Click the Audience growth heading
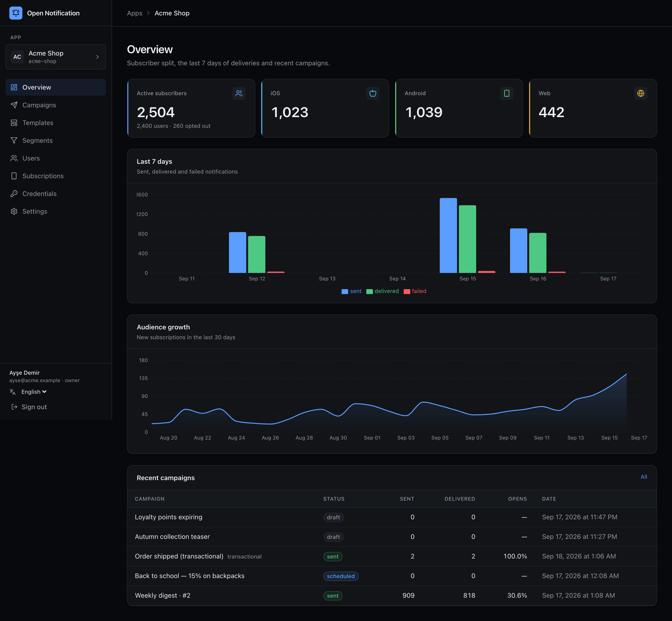Viewport: 672px width, 621px height. [x=163, y=327]
